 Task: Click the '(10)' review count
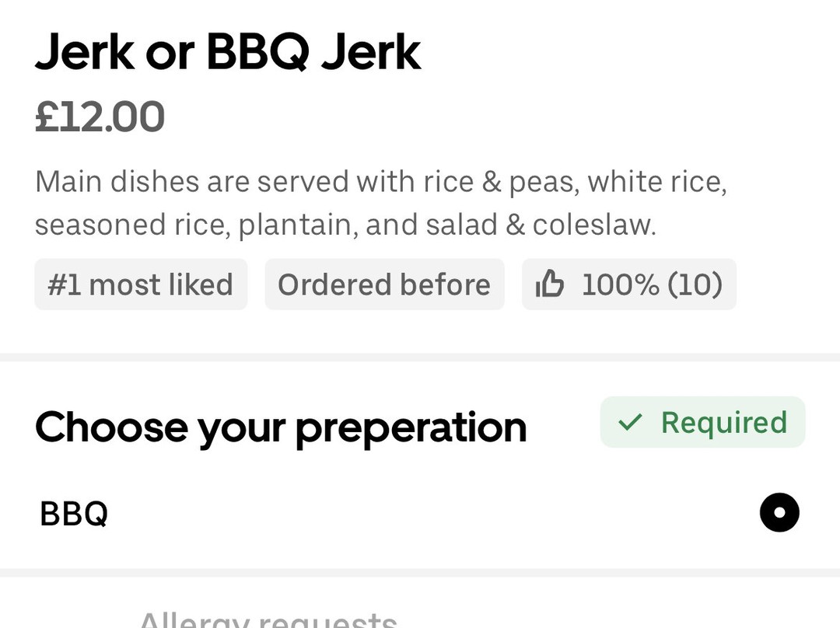coord(695,285)
